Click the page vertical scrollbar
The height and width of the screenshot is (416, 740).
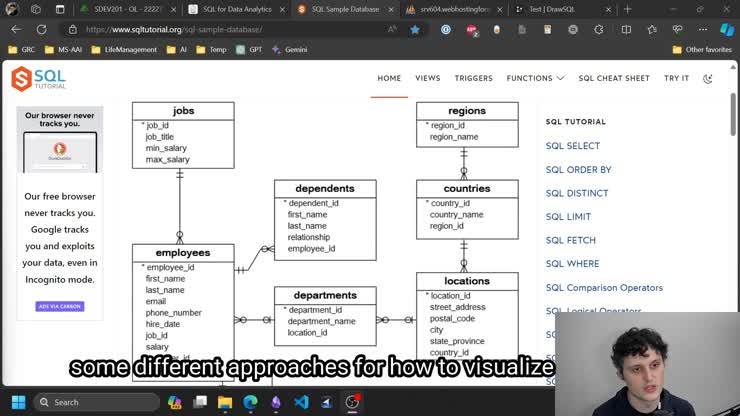pyautogui.click(x=733, y=114)
